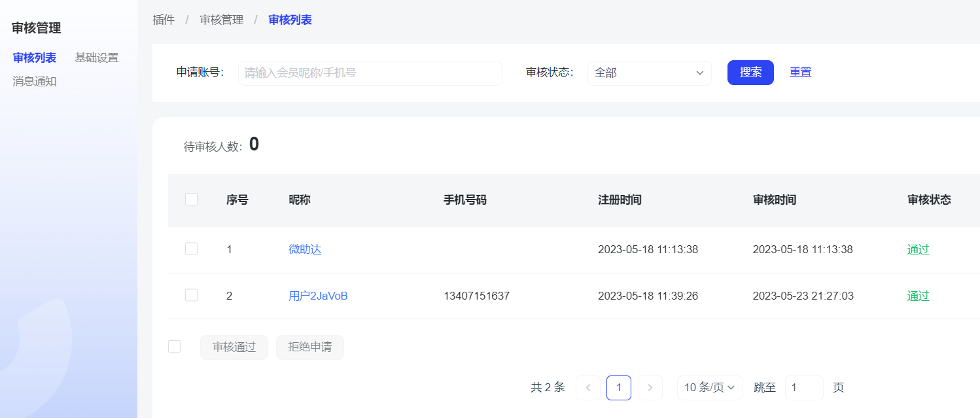The image size is (980, 418).
Task: Select page 1 in pagination
Action: (x=619, y=388)
